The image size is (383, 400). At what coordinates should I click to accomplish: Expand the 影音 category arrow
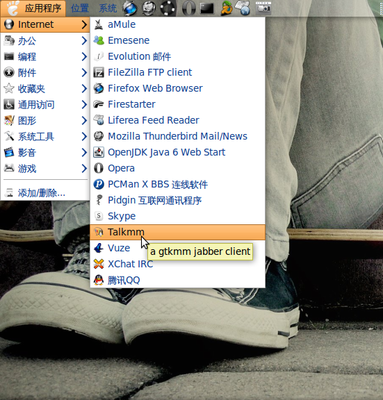[x=84, y=152]
